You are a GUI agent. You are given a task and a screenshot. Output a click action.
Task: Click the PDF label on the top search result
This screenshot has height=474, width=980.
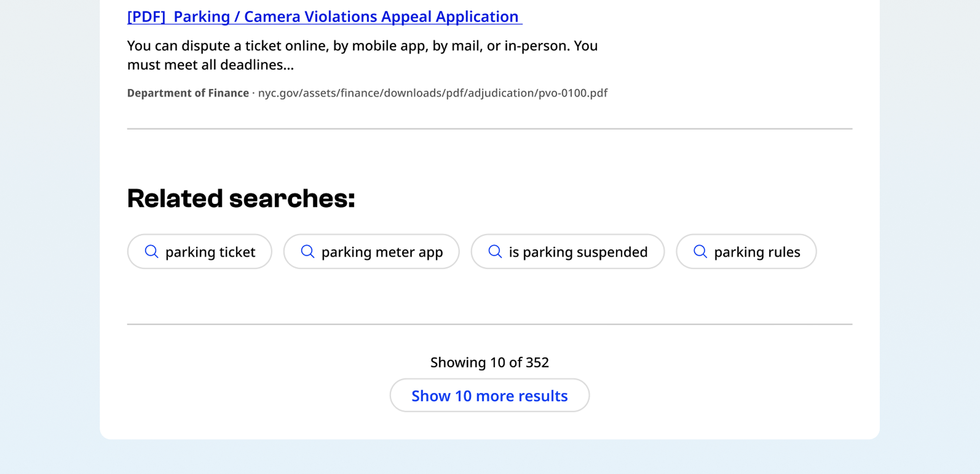click(146, 16)
